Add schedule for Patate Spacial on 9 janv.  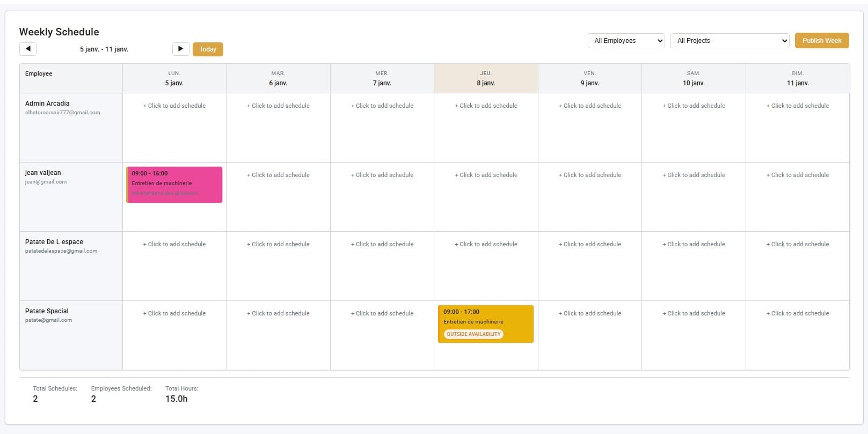(590, 313)
